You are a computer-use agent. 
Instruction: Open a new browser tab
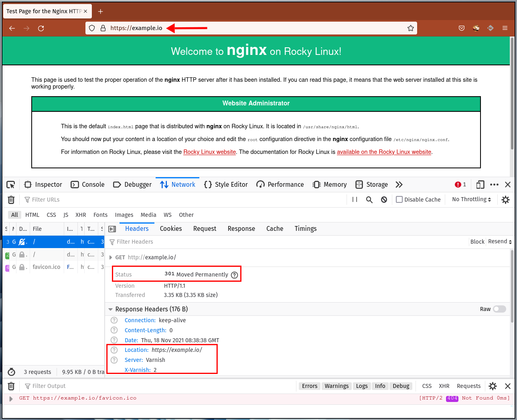tap(101, 11)
